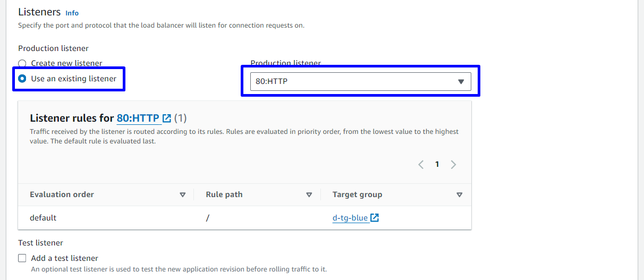Select page 1 in the rules pagination

click(x=437, y=164)
